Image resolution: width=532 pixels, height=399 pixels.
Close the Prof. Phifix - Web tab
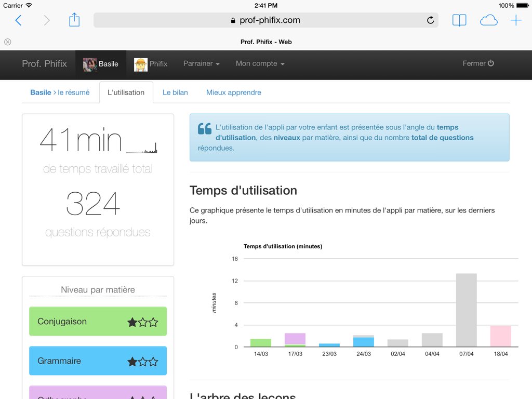coord(7,42)
